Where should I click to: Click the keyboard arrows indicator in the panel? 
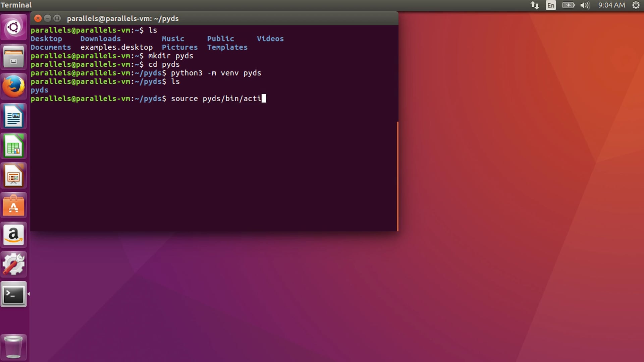[x=535, y=5]
